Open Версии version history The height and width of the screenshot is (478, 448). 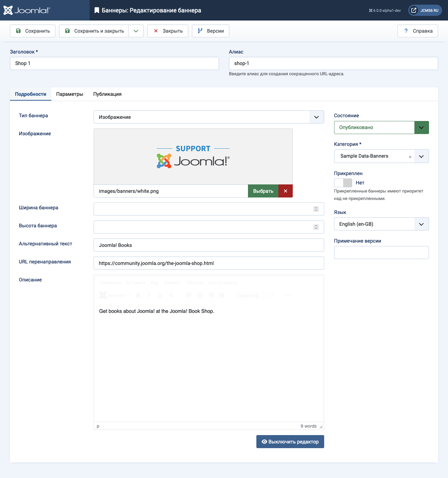211,31
